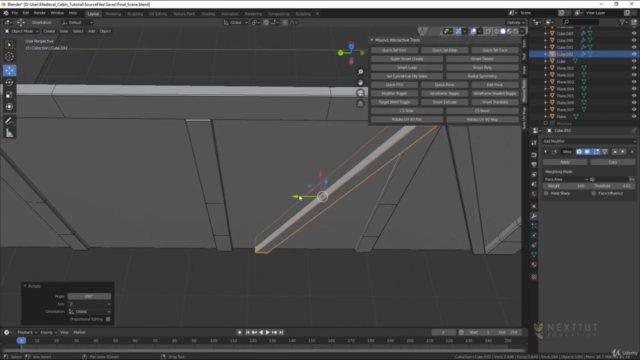Open the Texture properties checker tab
The image size is (640, 360).
[x=534, y=277]
